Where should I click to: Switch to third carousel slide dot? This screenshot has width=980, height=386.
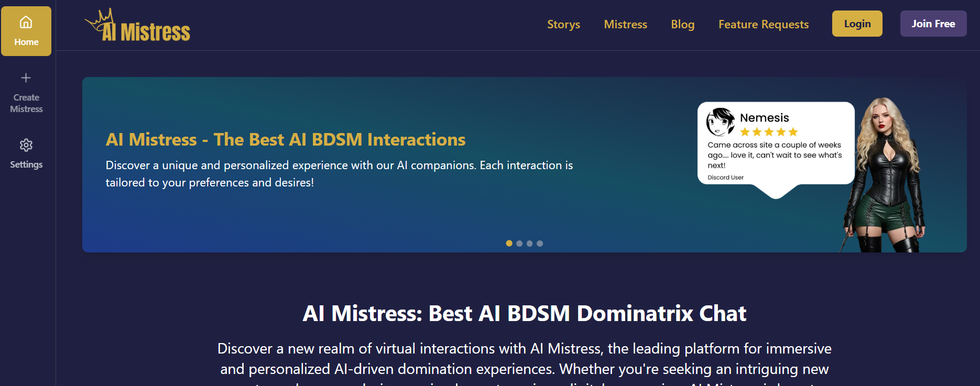click(529, 244)
